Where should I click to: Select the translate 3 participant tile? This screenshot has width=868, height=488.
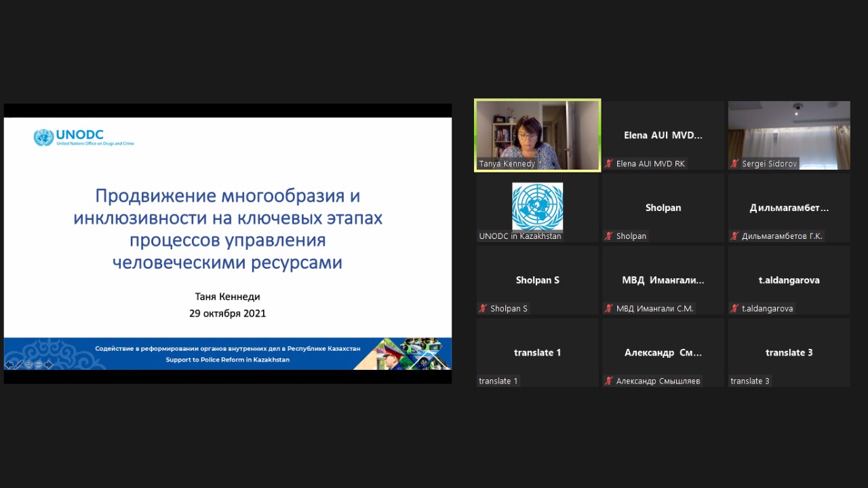[x=789, y=352]
